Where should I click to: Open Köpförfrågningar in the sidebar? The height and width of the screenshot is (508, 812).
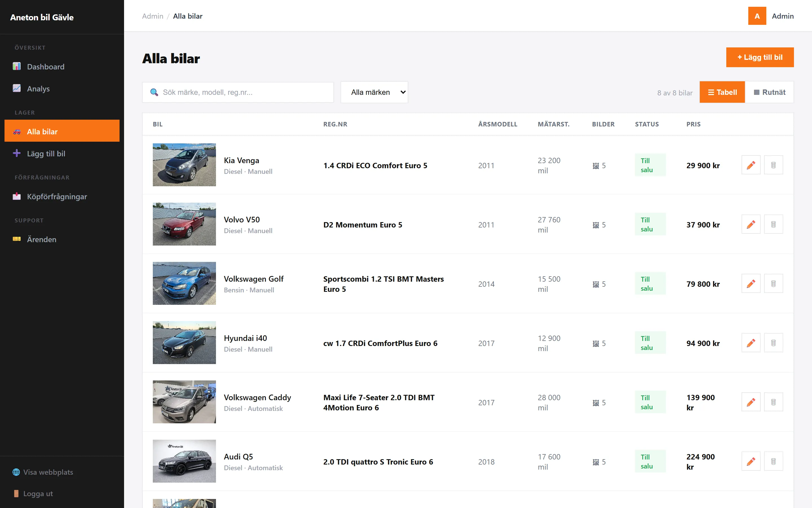62,196
